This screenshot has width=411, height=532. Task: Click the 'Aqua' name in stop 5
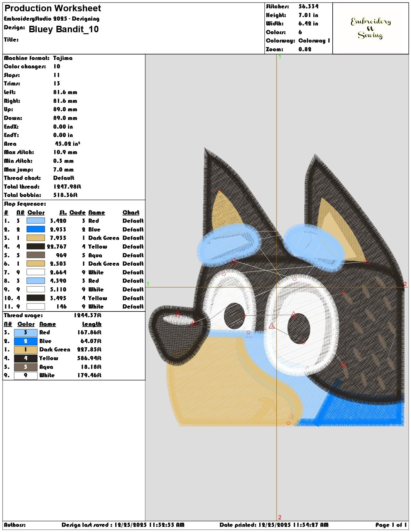point(95,255)
